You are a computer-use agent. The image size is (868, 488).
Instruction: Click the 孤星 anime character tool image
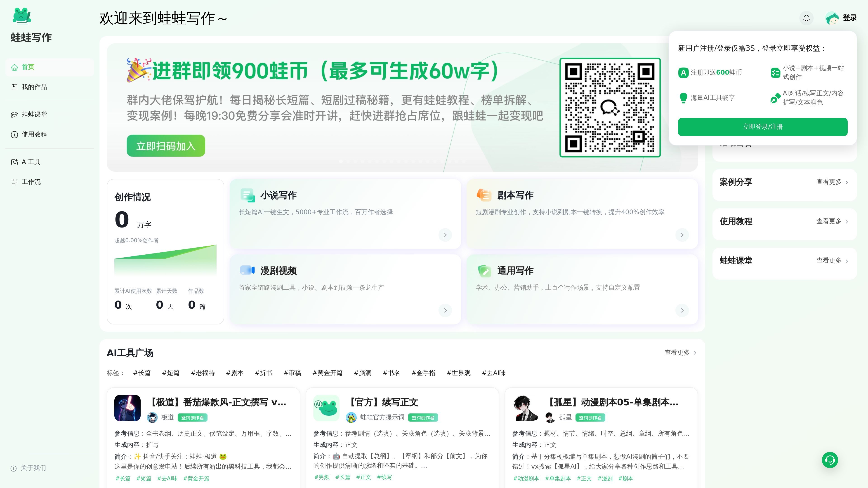[525, 408]
